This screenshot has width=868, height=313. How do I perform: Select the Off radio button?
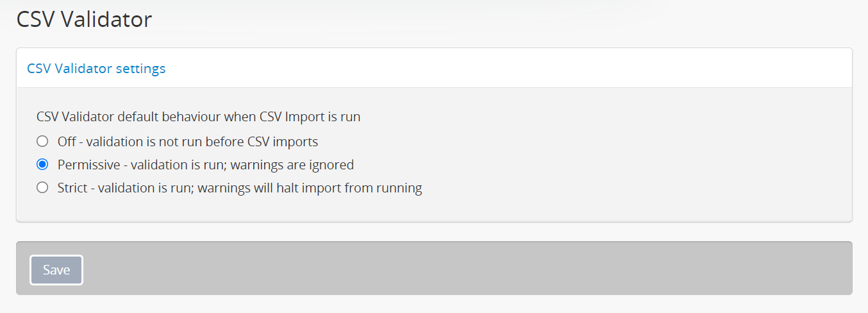coord(42,141)
